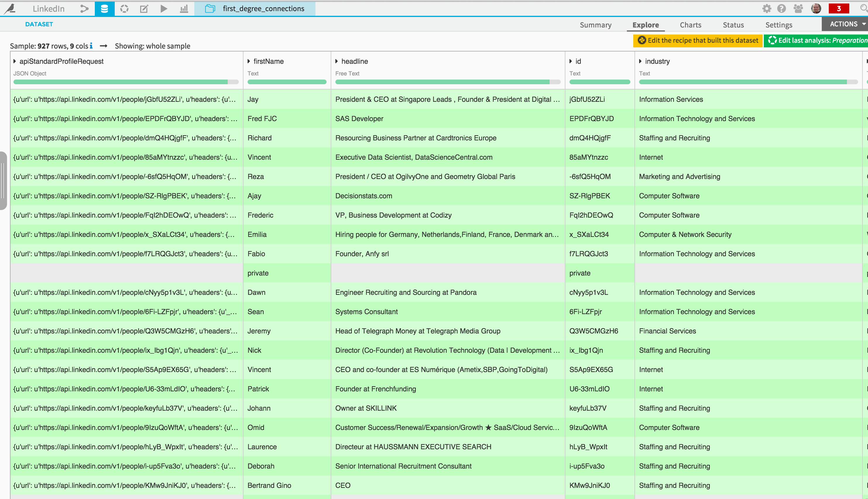Open the LinkedIn project name
This screenshot has height=499, width=868.
pyautogui.click(x=48, y=8)
